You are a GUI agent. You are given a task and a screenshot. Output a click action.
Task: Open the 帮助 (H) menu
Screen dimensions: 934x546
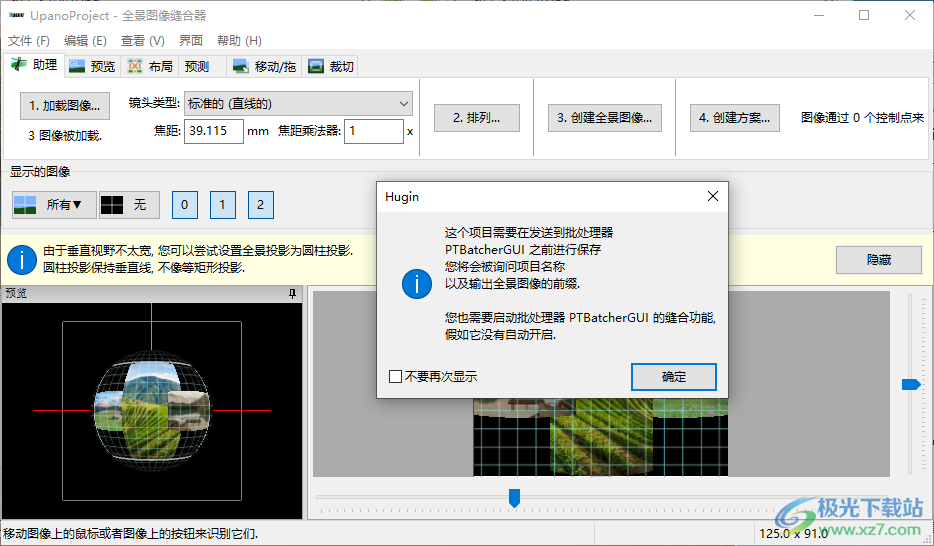click(x=239, y=40)
